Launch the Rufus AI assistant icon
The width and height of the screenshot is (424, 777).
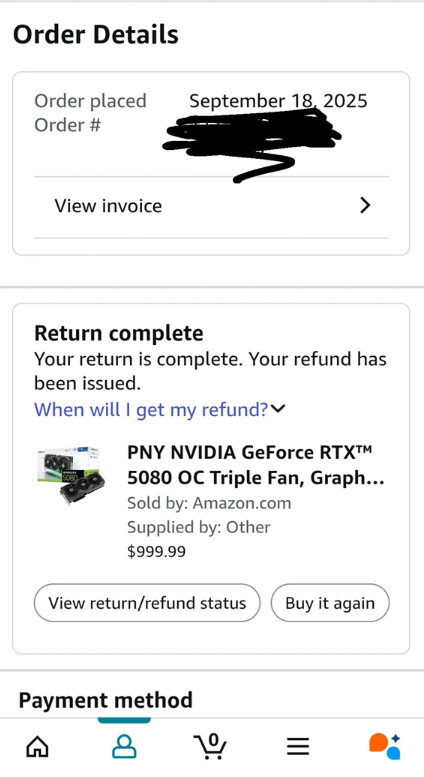pos(385,746)
